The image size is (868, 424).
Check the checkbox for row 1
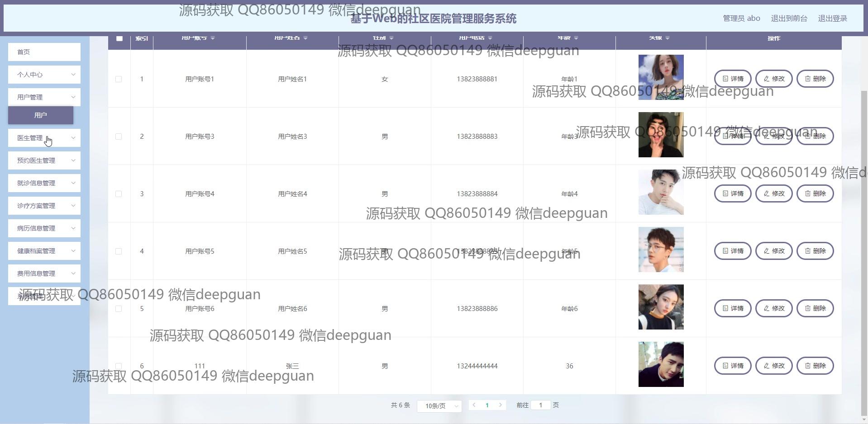tap(119, 79)
